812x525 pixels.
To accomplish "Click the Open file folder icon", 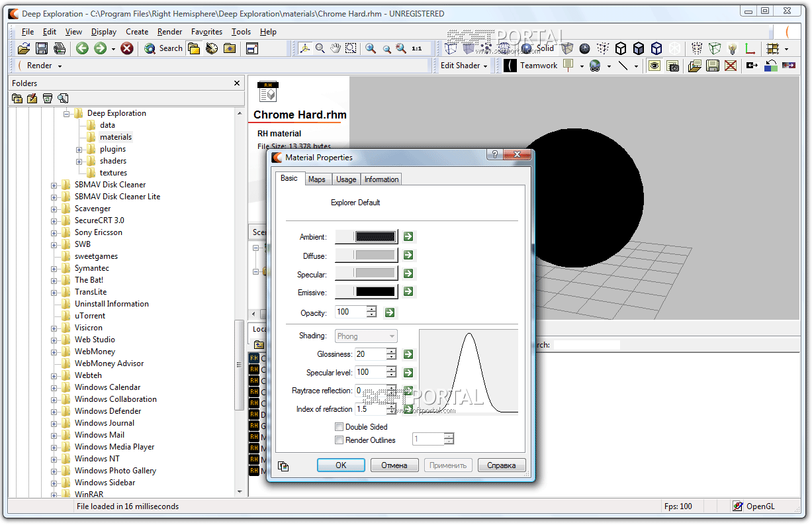I will [x=23, y=48].
